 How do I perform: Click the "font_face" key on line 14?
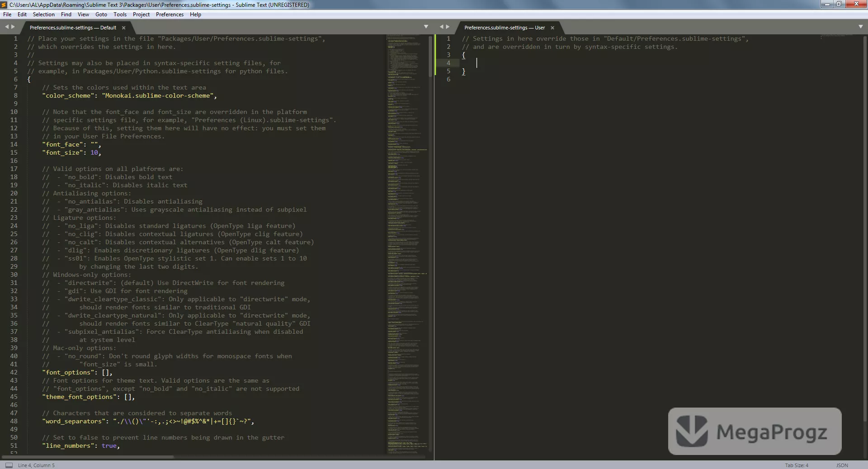coord(63,145)
